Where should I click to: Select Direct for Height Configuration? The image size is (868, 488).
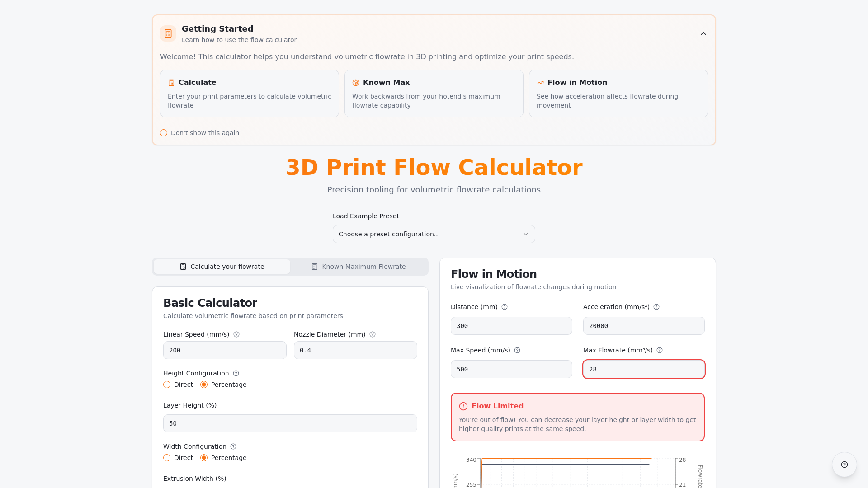coord(167,385)
